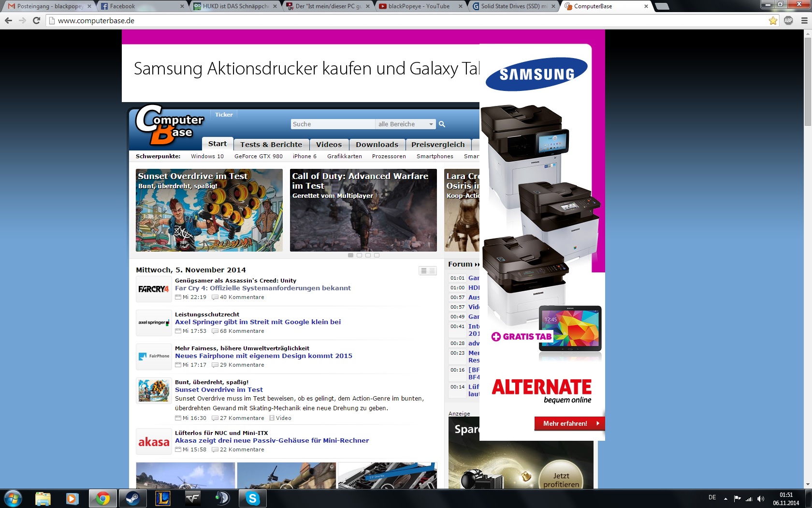This screenshot has height=508, width=812.
Task: Show hidden tray icons arrow
Action: [725, 499]
